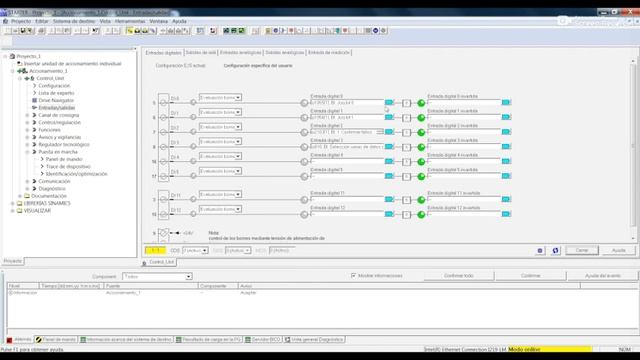
Task: Select Panel de mando in the project tree
Action: [x=64, y=159]
